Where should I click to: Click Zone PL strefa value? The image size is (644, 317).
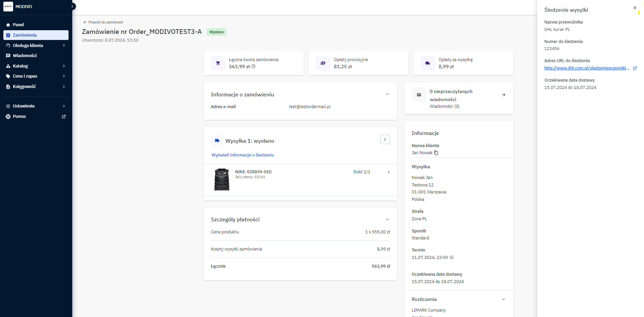click(x=419, y=219)
